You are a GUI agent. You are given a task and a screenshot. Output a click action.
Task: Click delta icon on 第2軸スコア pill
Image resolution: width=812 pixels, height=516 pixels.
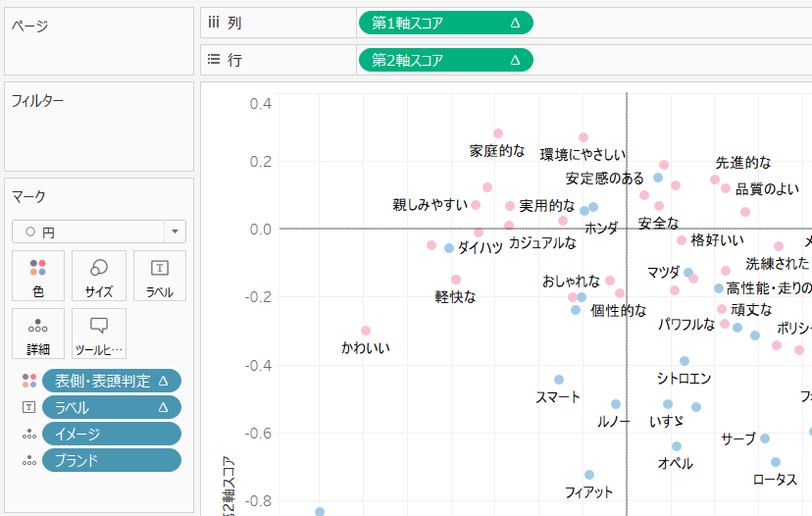pos(515,60)
